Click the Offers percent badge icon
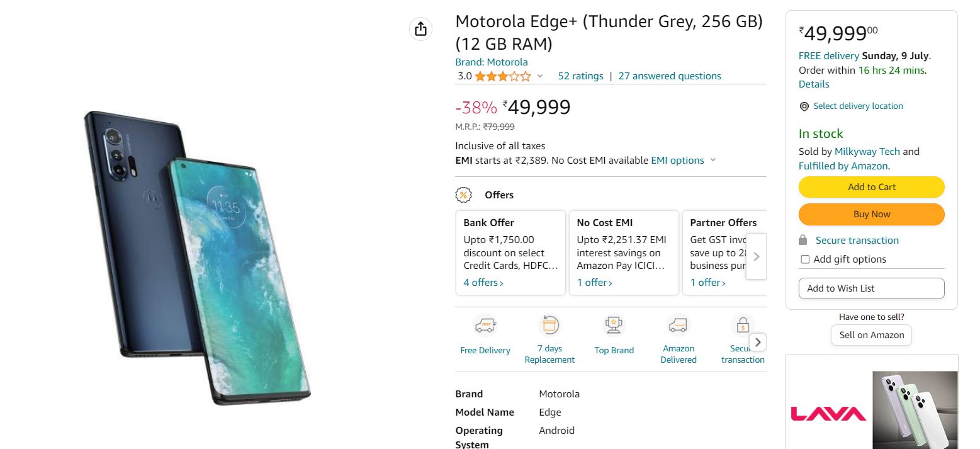The width and height of the screenshot is (980, 449). 463,195
